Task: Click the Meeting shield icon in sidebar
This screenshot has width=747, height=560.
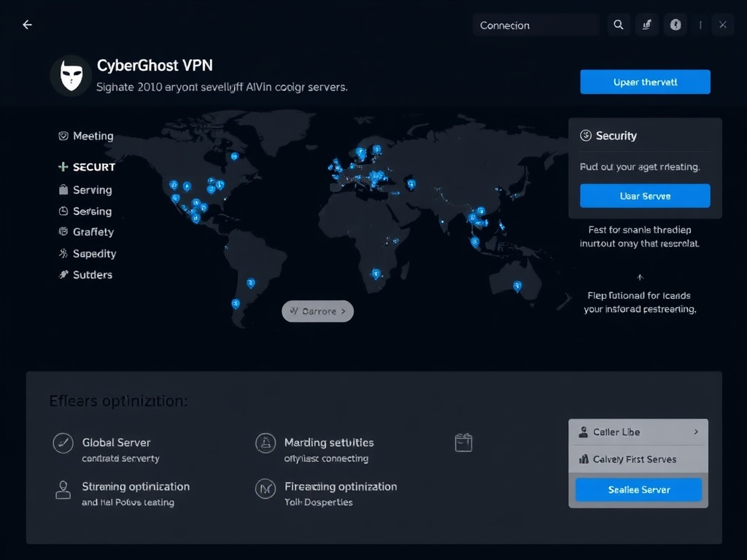Action: click(63, 136)
